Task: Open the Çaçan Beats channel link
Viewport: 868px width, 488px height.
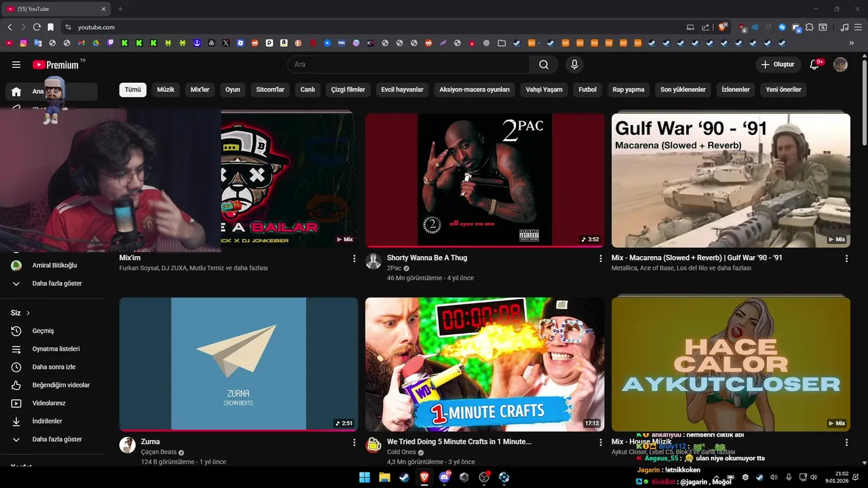Action: pos(158,452)
